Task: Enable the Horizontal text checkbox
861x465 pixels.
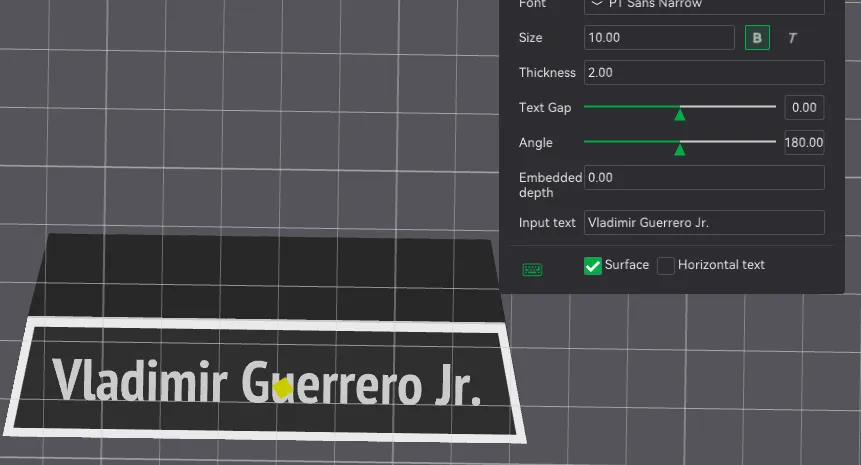Action: (x=666, y=266)
